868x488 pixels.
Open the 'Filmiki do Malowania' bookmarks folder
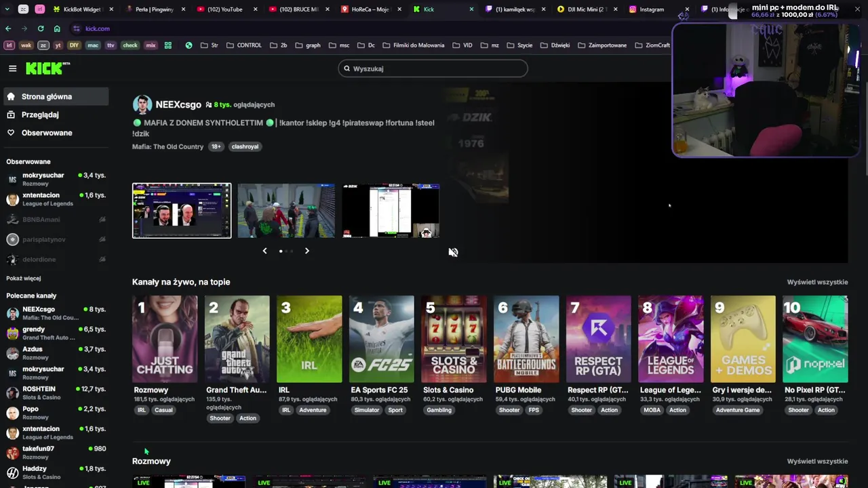pyautogui.click(x=413, y=45)
